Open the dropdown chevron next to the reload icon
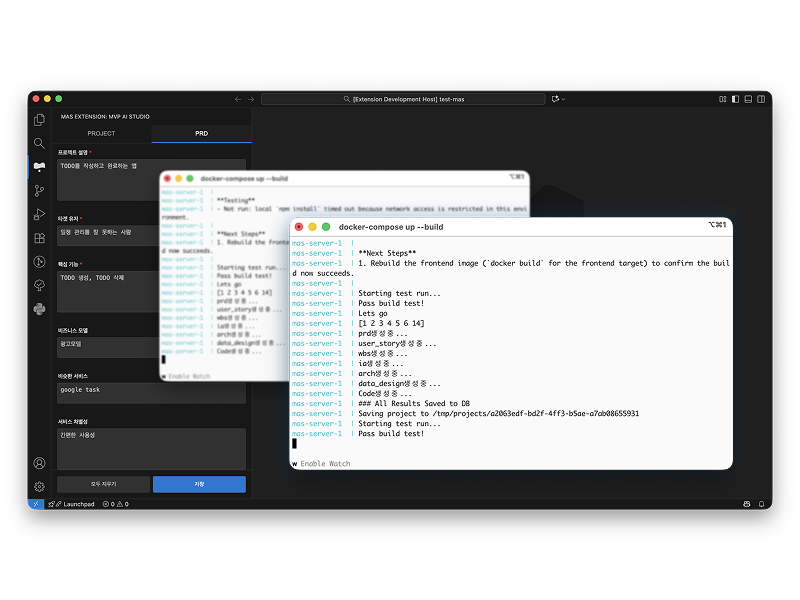This screenshot has width=800, height=600. coord(563,99)
